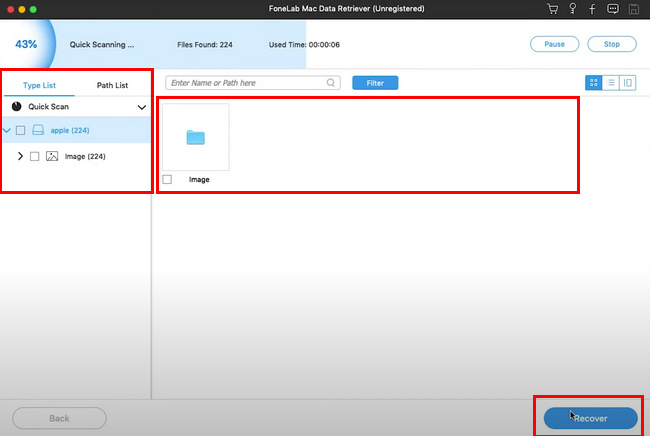Image resolution: width=650 pixels, height=436 pixels.
Task: Switch to the Path List tab
Action: click(x=112, y=85)
